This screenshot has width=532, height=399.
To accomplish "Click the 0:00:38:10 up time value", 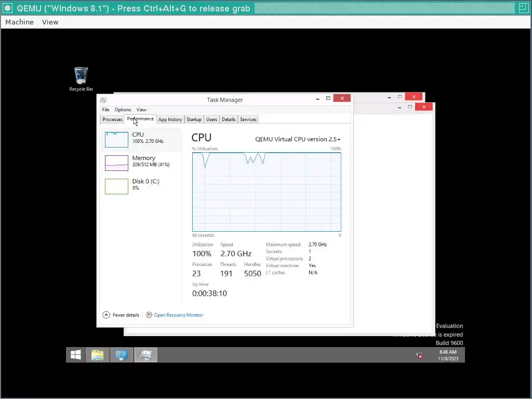I will [x=209, y=294].
